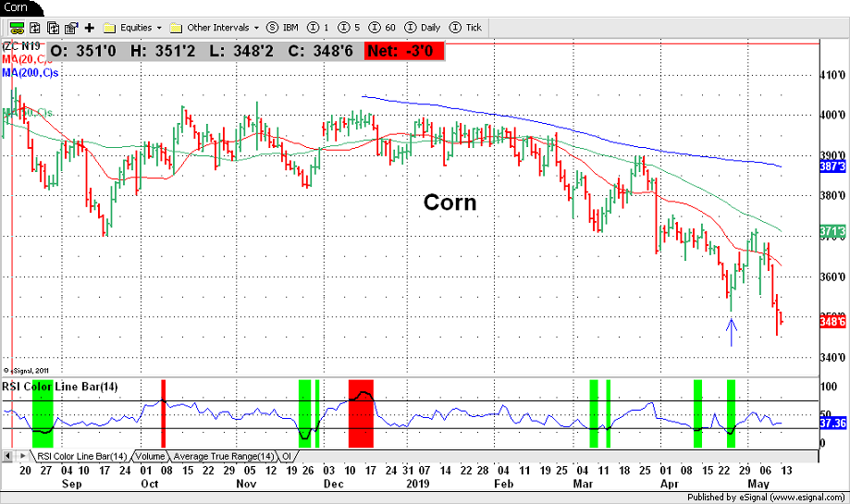Click the May label on date axis
Viewport: 850px width, 504px height.
coord(758,484)
